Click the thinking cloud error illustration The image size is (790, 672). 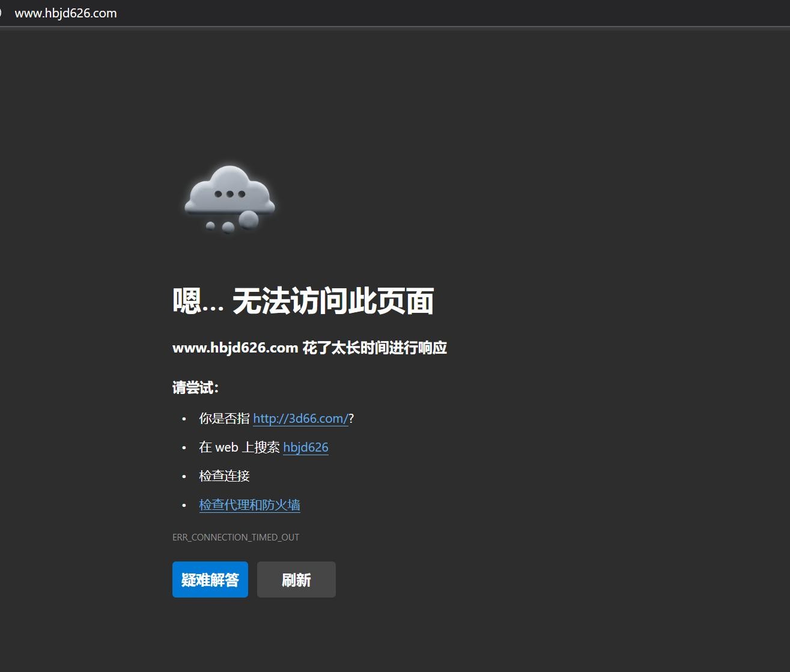coord(229,199)
